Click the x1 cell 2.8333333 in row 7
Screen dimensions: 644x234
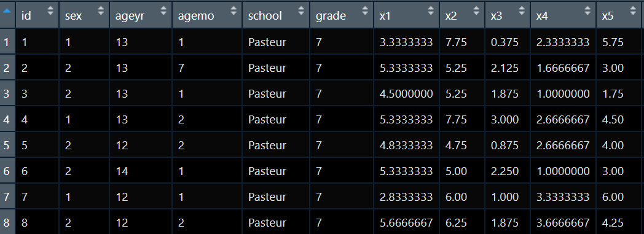click(406, 197)
